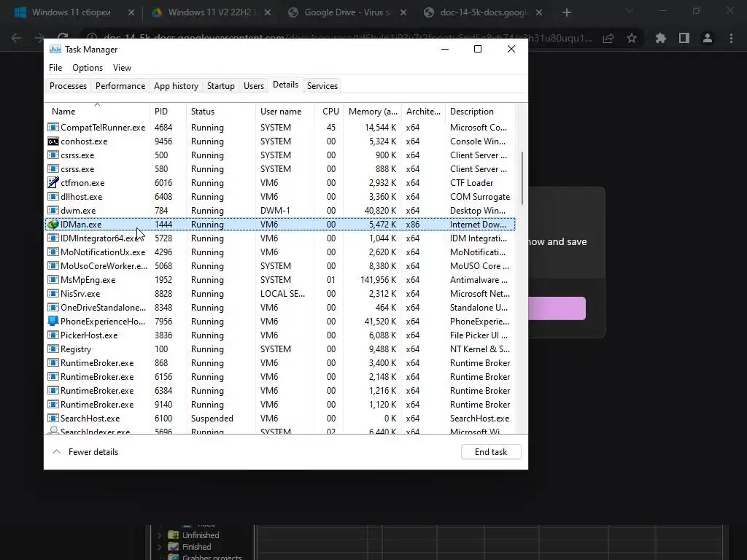Viewport: 747px width, 560px height.
Task: Switch to the Users tab
Action: point(253,86)
